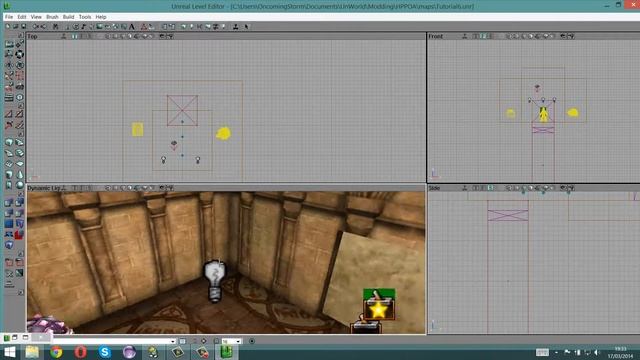Toggle realtime preview in the Top viewport
Image resolution: width=640 pixels, height=360 pixels.
[63, 36]
